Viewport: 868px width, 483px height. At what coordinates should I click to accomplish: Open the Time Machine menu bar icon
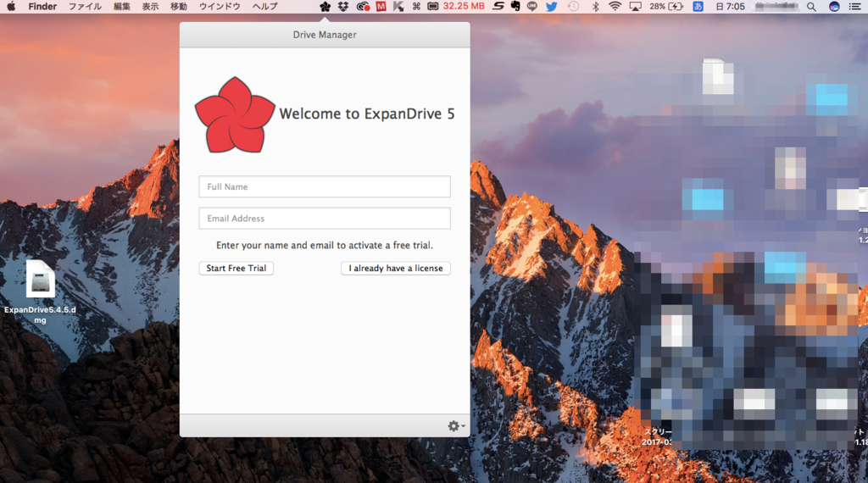pyautogui.click(x=574, y=7)
